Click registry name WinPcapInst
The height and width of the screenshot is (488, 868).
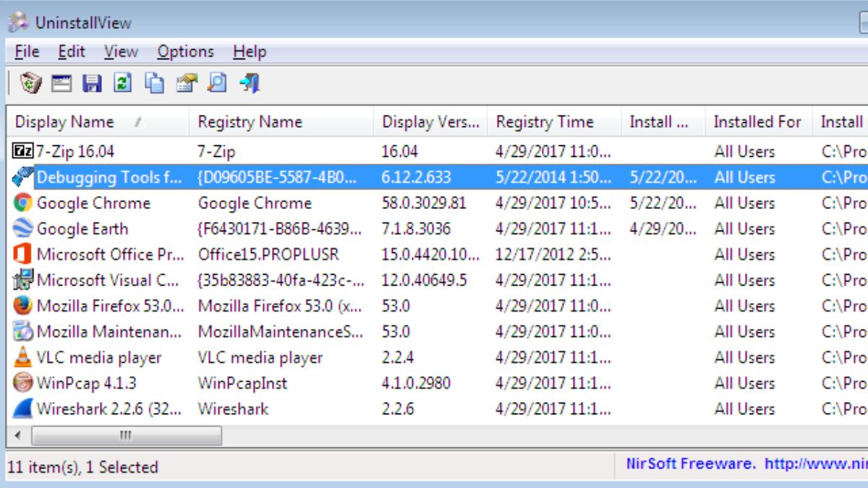click(242, 383)
